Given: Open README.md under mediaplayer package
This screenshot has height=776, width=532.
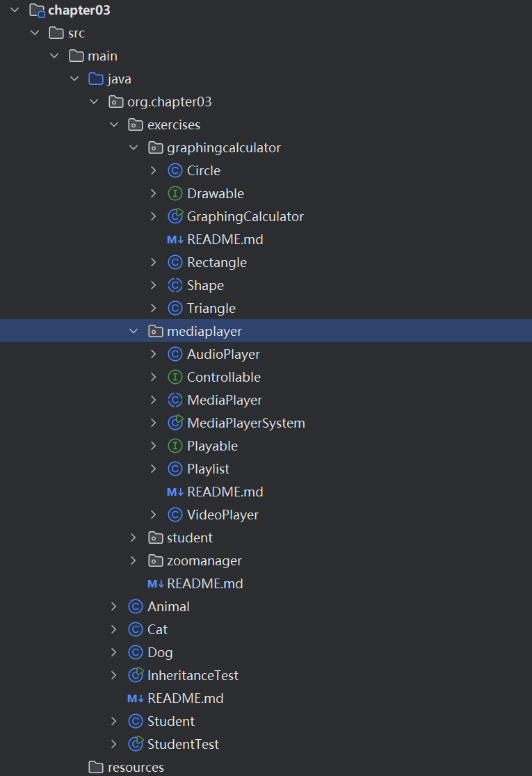Looking at the screenshot, I should (x=225, y=492).
